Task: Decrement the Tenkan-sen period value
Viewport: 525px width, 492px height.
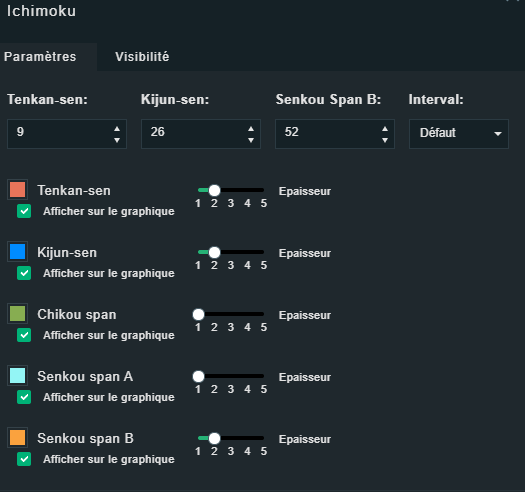Action: click(x=117, y=140)
